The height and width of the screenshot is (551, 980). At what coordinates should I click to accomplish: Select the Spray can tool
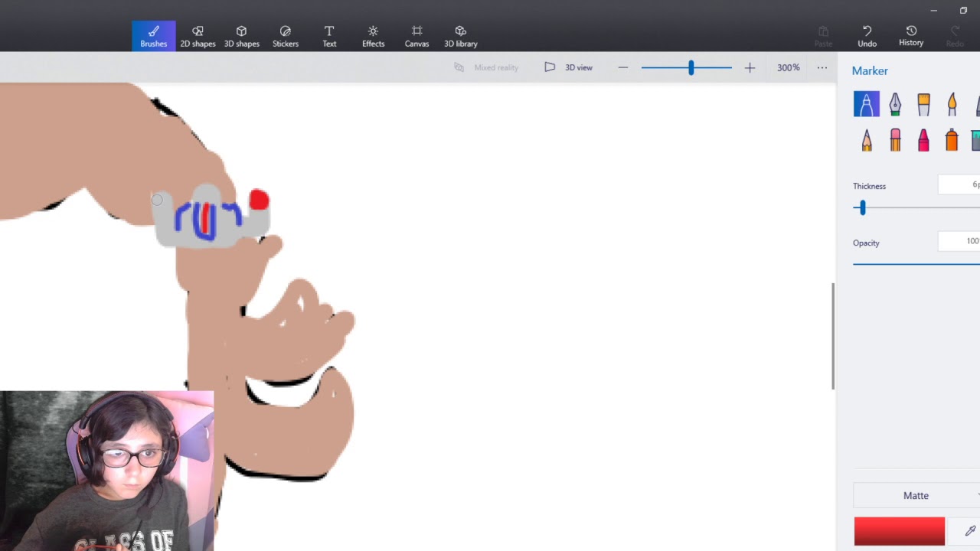click(952, 140)
